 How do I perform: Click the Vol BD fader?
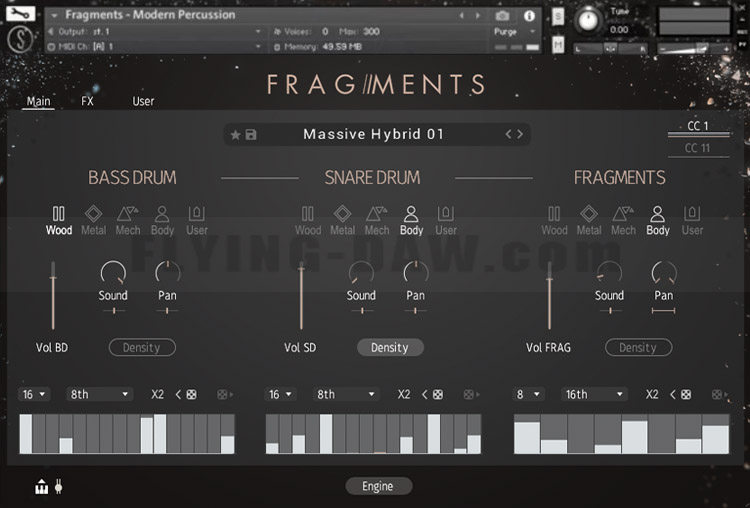tap(53, 296)
